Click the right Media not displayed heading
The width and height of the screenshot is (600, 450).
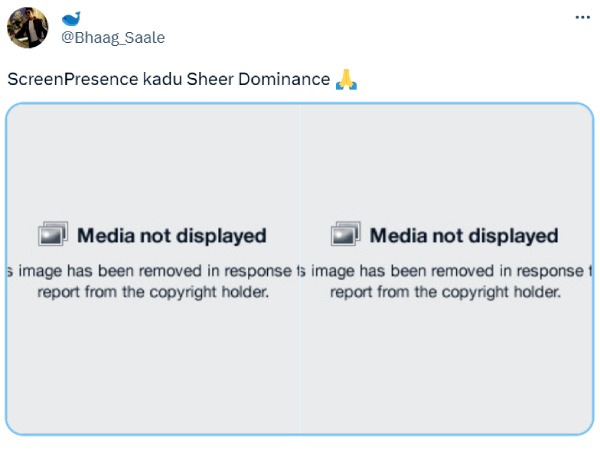(x=463, y=236)
